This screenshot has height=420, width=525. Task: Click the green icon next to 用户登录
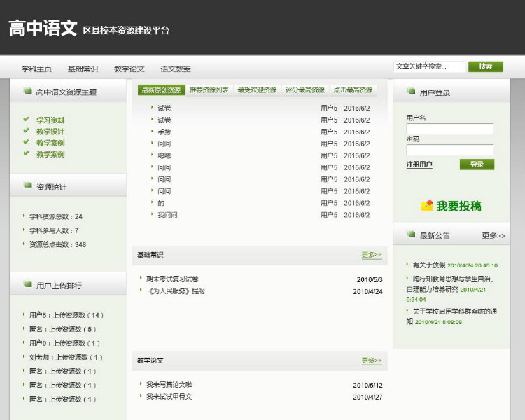[411, 91]
